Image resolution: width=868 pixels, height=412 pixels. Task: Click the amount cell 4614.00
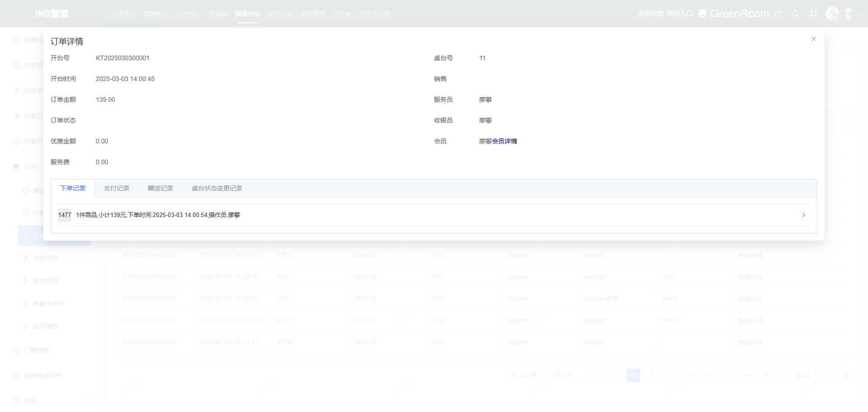click(x=365, y=298)
